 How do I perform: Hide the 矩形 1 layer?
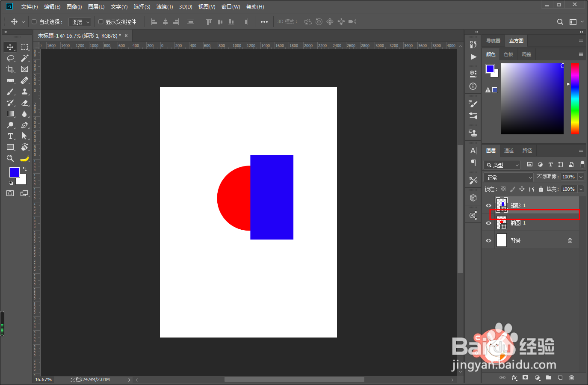[488, 205]
